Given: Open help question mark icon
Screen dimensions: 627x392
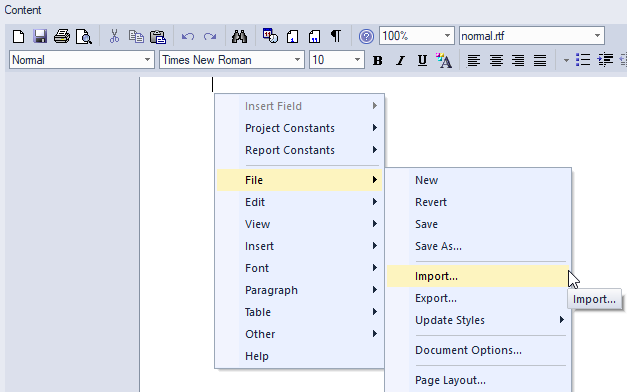Looking at the screenshot, I should (x=366, y=36).
